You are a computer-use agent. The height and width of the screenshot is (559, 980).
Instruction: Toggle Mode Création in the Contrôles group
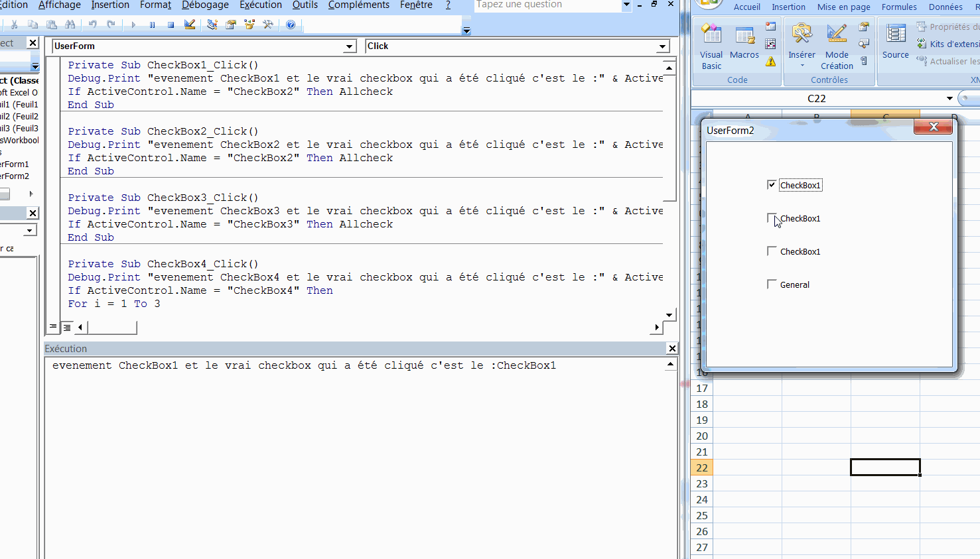(x=837, y=48)
